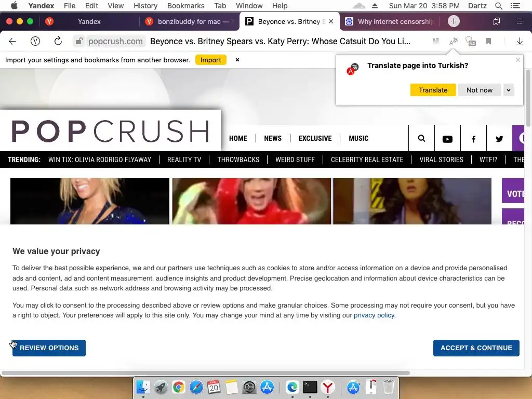Launch Safari from the Dock
Screen dimensions: 532x399
196,387
